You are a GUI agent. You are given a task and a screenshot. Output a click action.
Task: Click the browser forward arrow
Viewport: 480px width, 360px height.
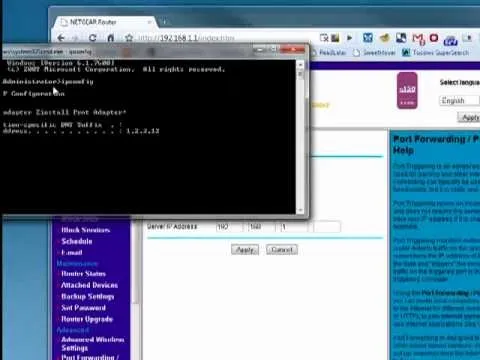(76, 38)
